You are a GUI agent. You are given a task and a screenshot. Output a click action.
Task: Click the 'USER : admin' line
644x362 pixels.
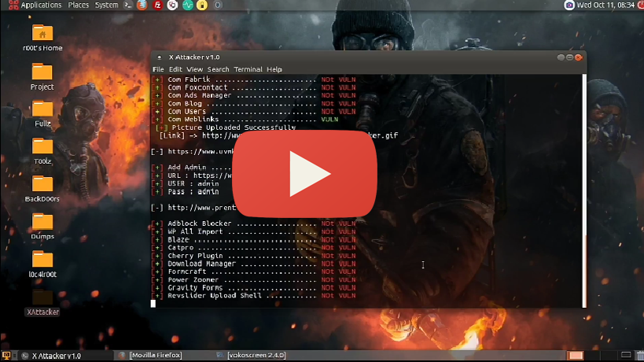coord(186,183)
